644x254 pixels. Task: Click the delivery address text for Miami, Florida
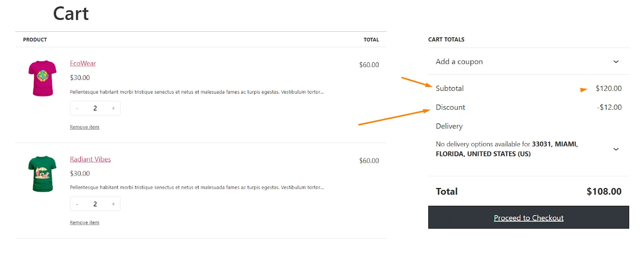pos(506,149)
